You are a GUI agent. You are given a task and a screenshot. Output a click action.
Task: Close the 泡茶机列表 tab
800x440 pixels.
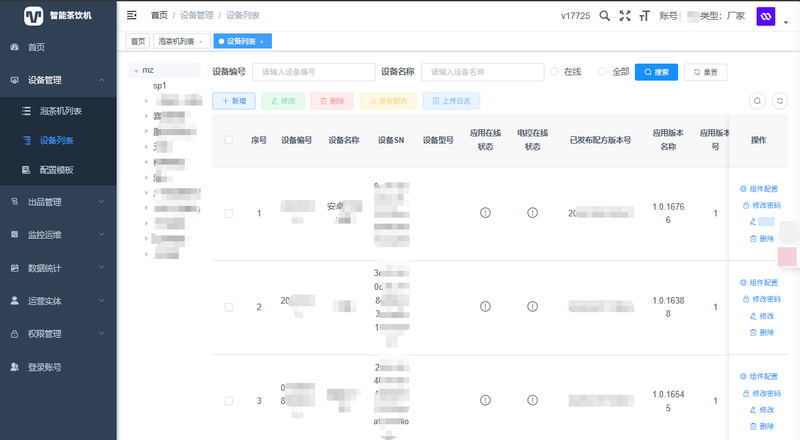pyautogui.click(x=201, y=42)
